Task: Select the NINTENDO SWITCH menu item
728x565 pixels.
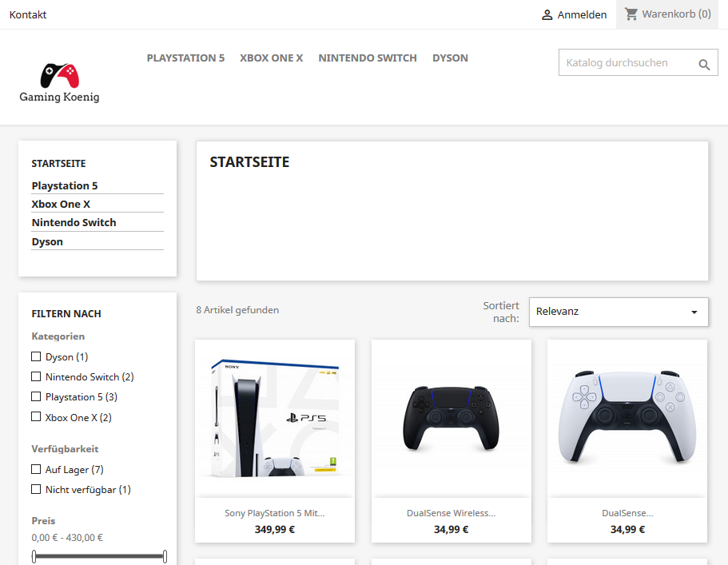Action: click(x=368, y=58)
